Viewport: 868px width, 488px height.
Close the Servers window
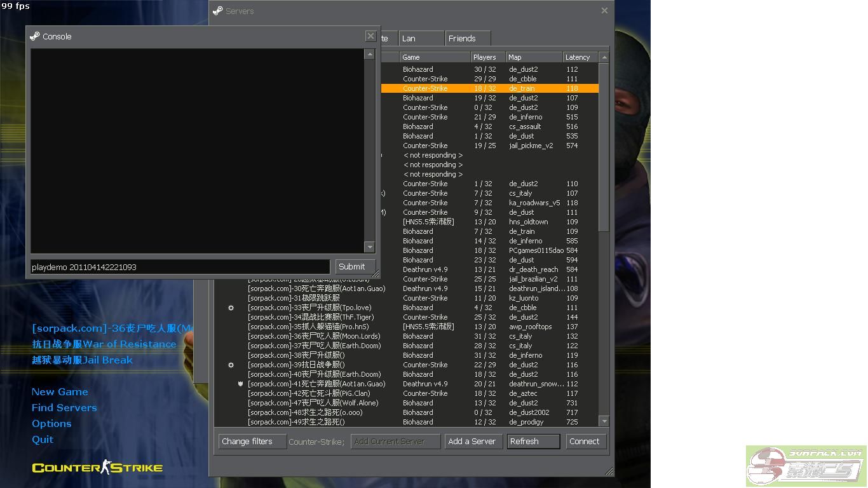tap(604, 10)
